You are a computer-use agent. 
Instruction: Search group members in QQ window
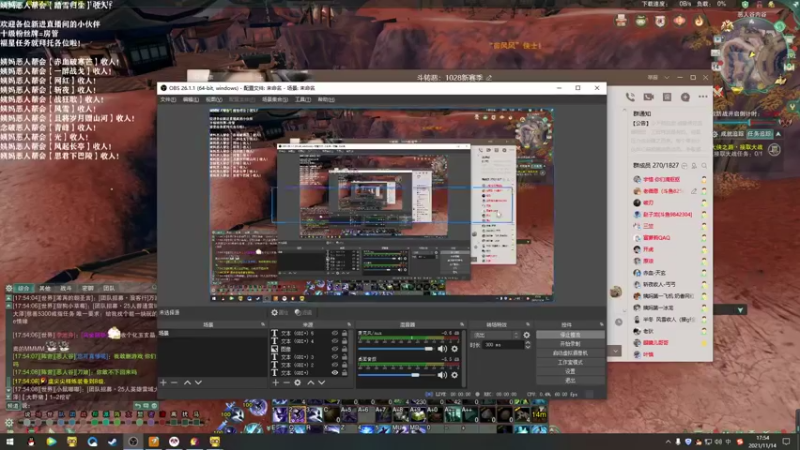704,166
